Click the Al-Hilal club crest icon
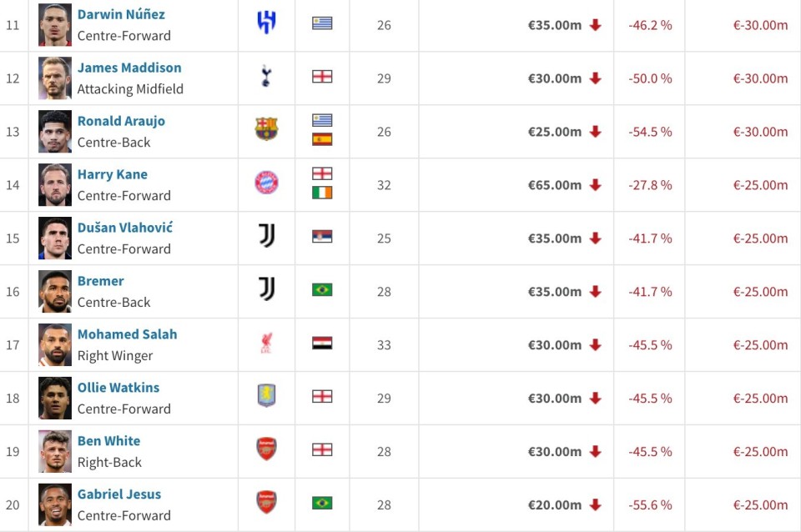 point(266,24)
